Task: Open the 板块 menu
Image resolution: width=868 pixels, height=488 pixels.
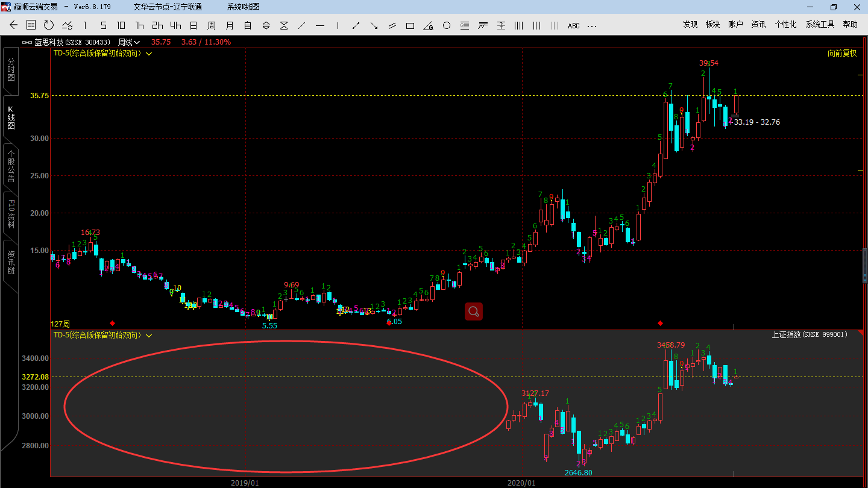Action: click(x=712, y=25)
